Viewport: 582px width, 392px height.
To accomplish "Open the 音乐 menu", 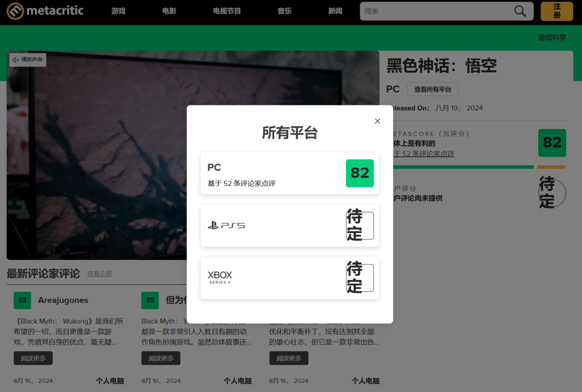I will click(285, 11).
